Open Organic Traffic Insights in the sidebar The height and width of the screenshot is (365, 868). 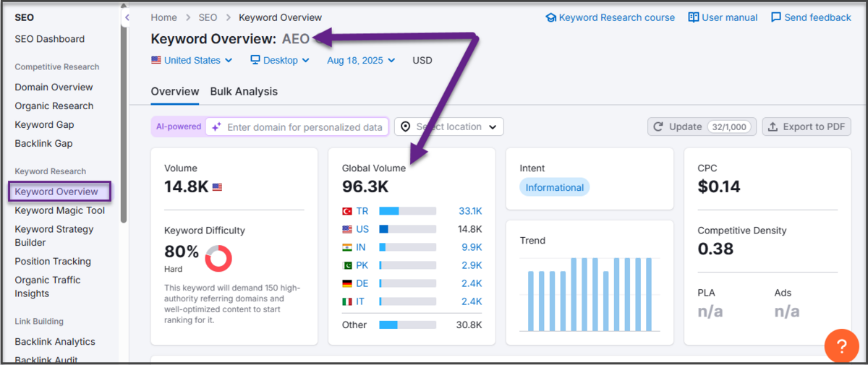click(x=48, y=287)
